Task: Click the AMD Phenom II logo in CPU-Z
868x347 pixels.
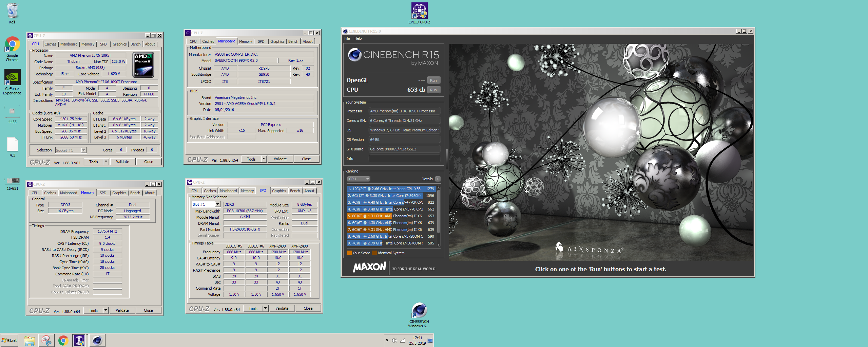Action: tap(143, 65)
